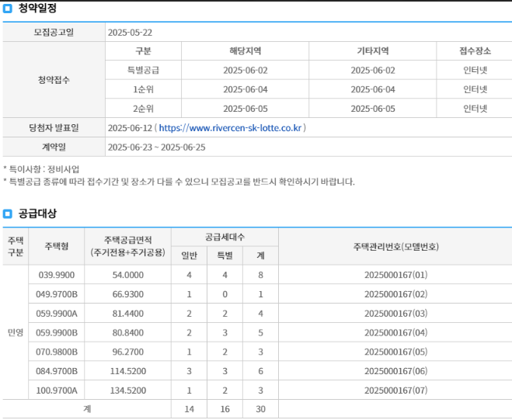Select the '당첨자 발표일' row label
This screenshot has width=512, height=420.
point(54,128)
